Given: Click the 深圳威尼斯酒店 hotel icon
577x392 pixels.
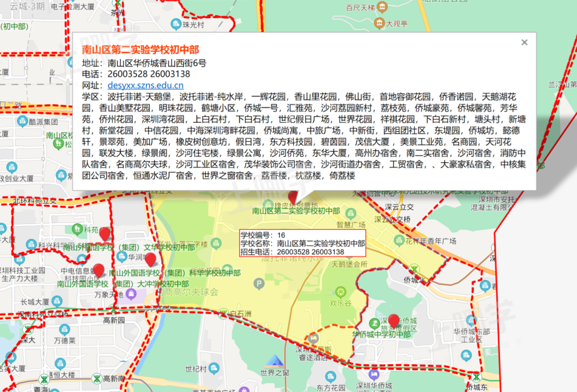Looking at the screenshot, I should (x=313, y=338).
